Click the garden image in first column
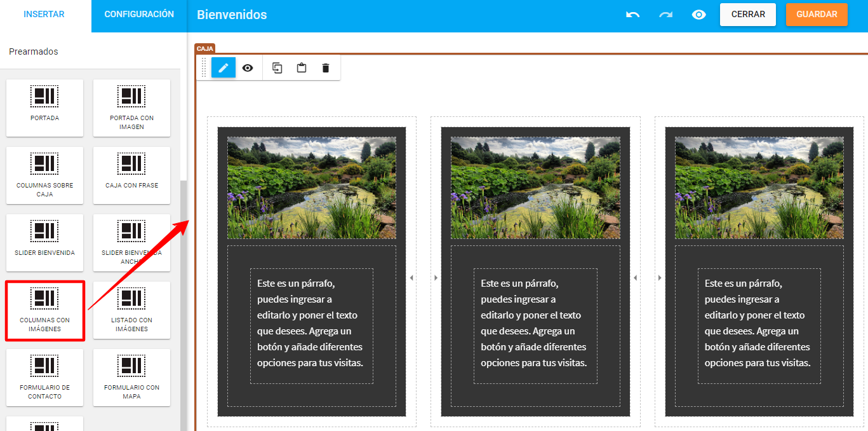868x431 pixels. pyautogui.click(x=312, y=188)
